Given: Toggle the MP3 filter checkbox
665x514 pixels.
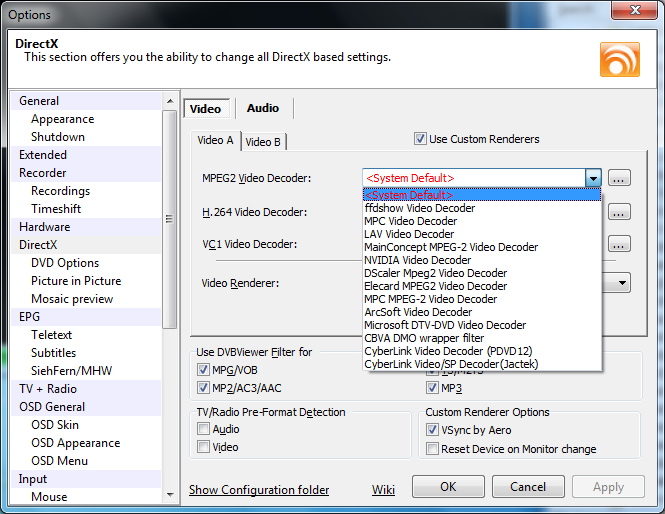Looking at the screenshot, I should point(432,388).
